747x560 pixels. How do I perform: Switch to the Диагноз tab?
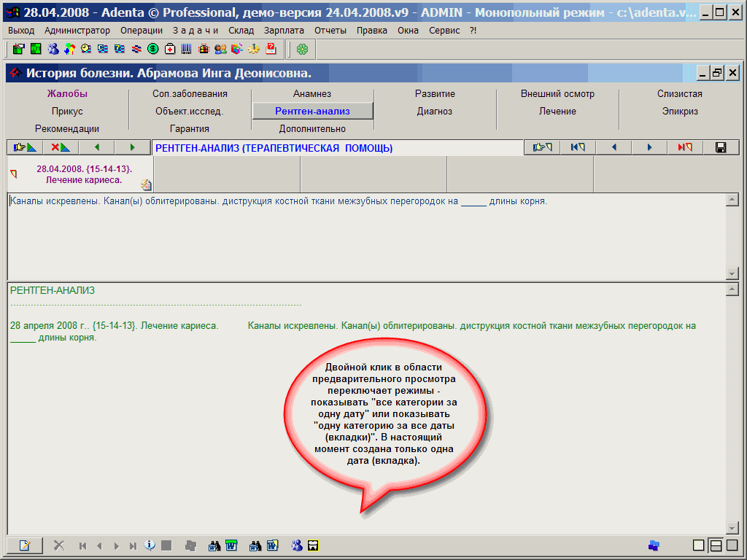point(435,112)
